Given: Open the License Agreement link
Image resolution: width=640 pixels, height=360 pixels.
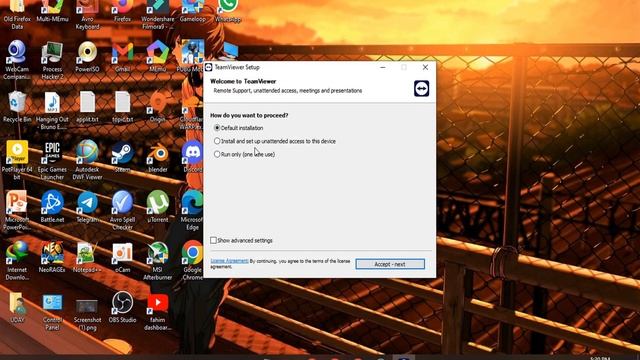Looking at the screenshot, I should coord(229,261).
